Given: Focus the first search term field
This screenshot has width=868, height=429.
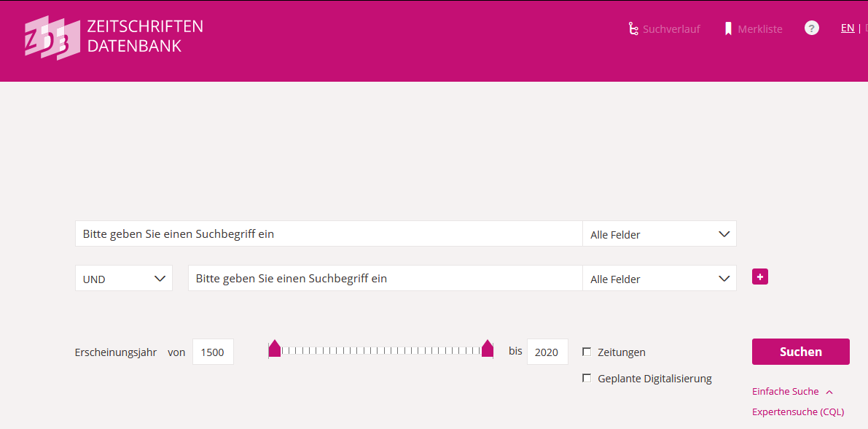Looking at the screenshot, I should coord(329,234).
